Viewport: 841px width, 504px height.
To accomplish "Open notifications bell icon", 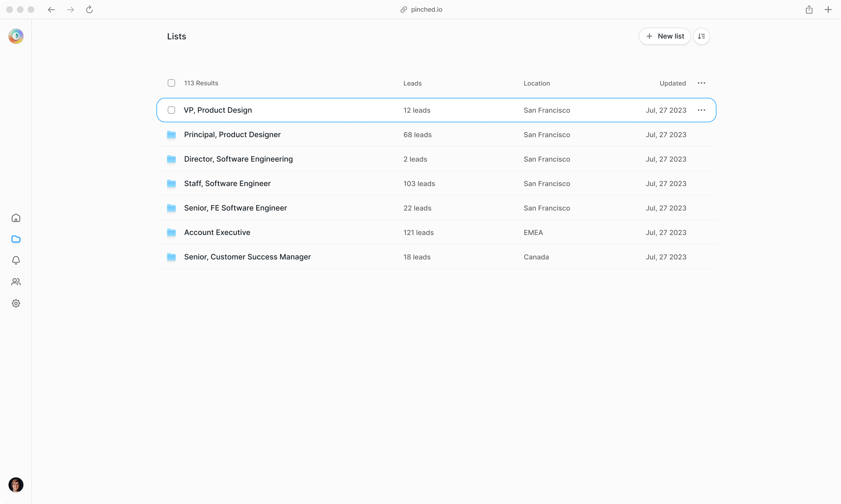I will click(x=16, y=260).
